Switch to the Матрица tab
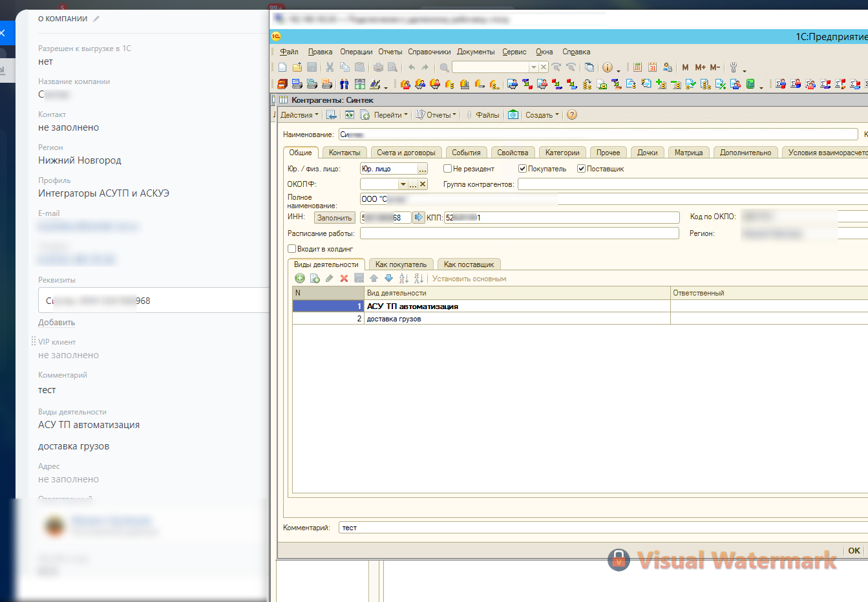868x602 pixels. pos(688,153)
